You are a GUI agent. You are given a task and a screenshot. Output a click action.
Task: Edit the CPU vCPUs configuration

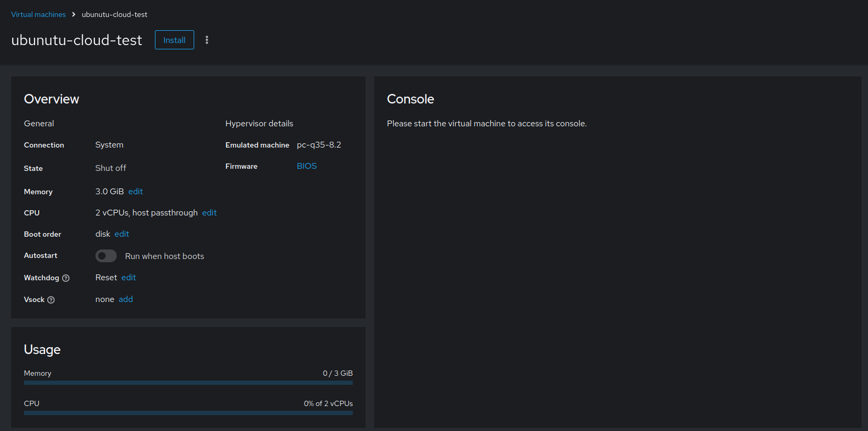pos(209,213)
